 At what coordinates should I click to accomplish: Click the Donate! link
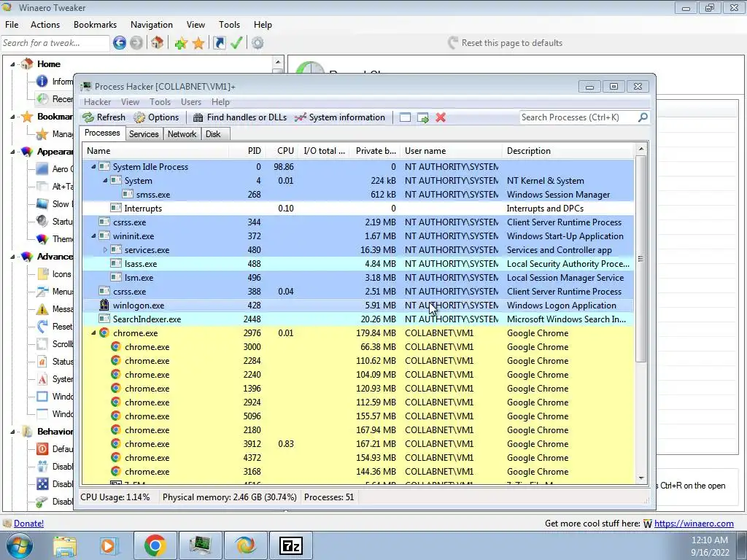pyautogui.click(x=28, y=524)
